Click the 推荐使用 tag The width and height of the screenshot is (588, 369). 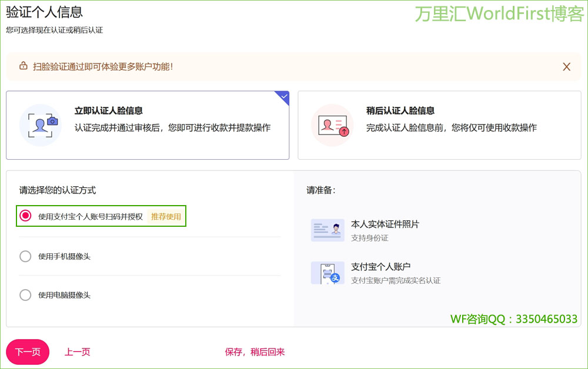(166, 217)
